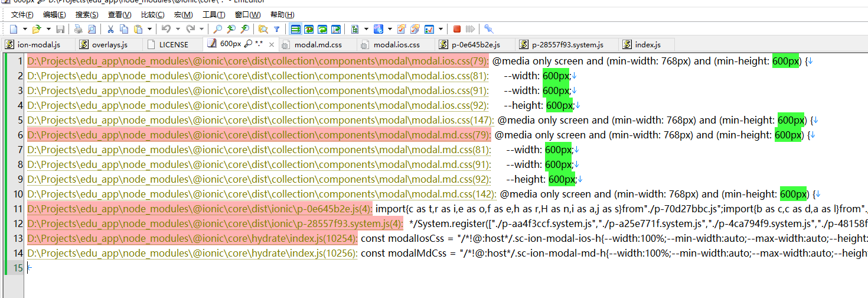Switch to the modal.ios.css tab

tap(397, 44)
